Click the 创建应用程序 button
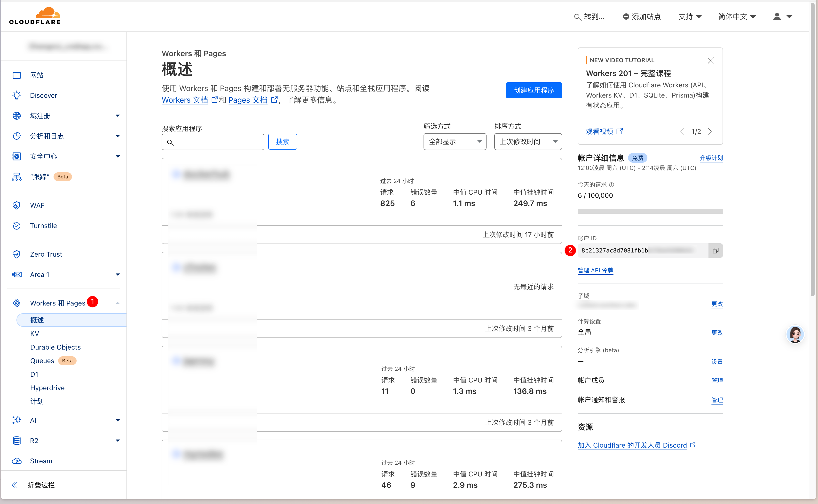 (x=534, y=90)
